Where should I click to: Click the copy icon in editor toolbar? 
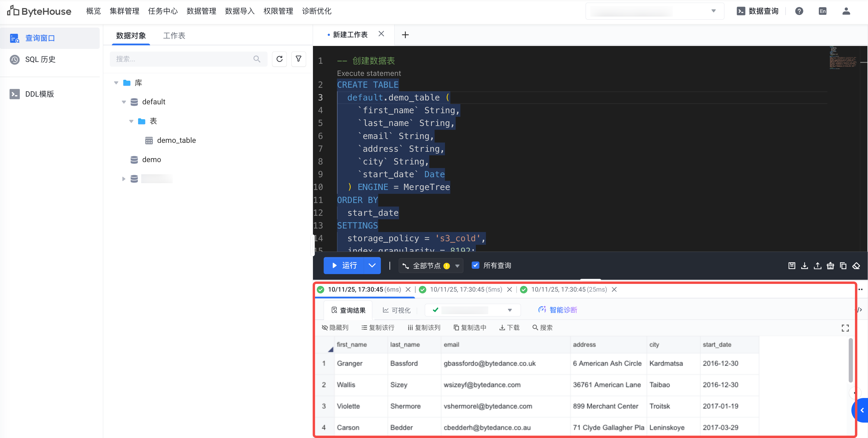843,266
